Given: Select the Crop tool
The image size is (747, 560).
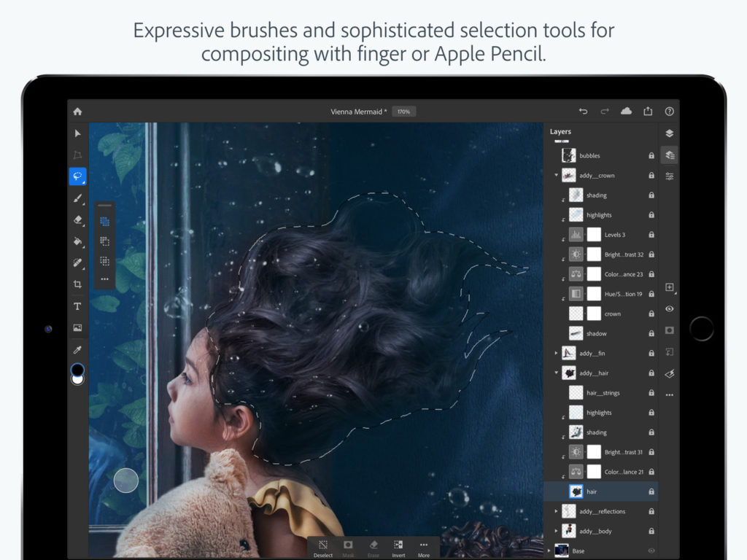Looking at the screenshot, I should 77,284.
